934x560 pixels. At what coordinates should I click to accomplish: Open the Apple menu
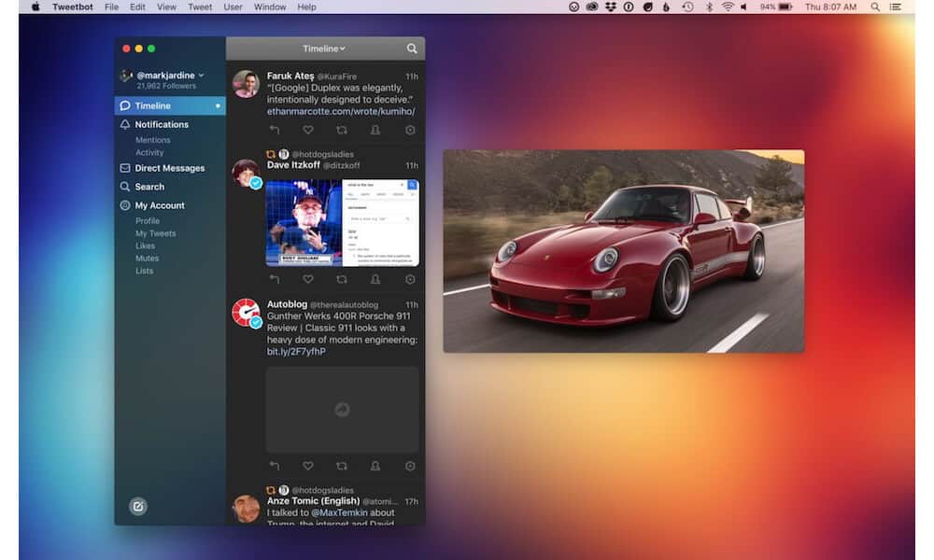point(35,7)
